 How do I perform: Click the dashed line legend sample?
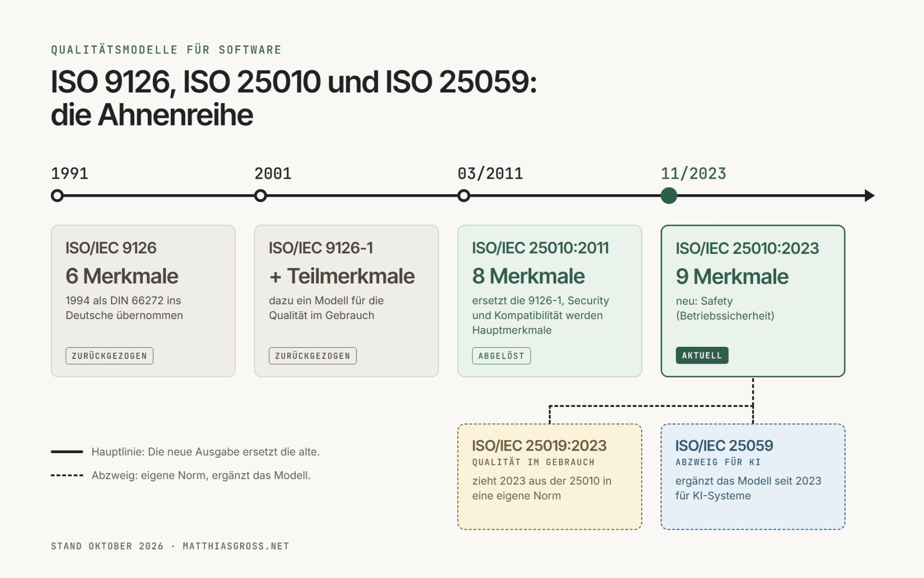(x=67, y=475)
